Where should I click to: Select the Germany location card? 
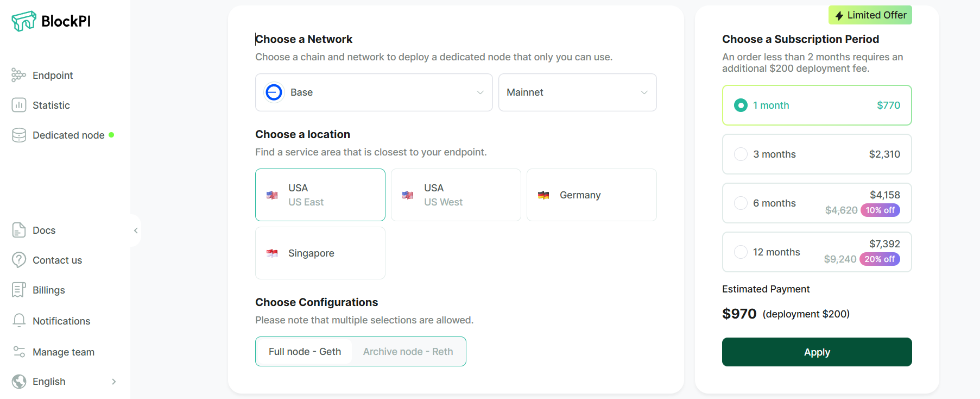pos(591,195)
